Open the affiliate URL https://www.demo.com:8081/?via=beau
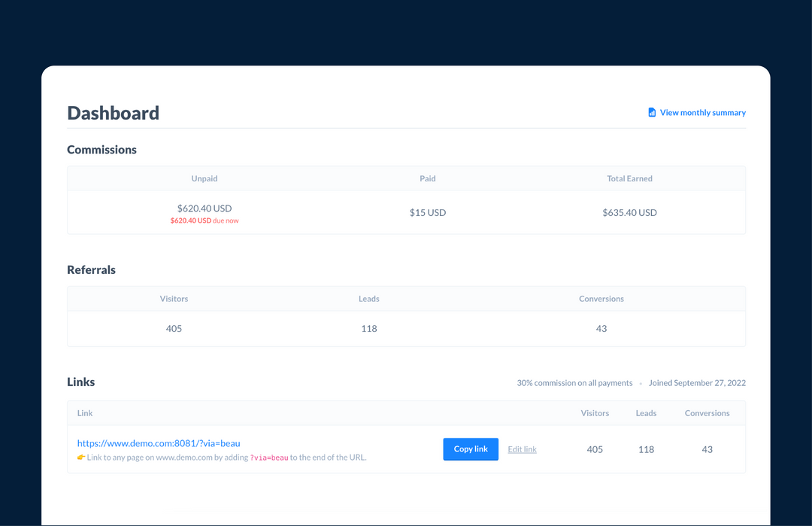The image size is (812, 526). 158,443
